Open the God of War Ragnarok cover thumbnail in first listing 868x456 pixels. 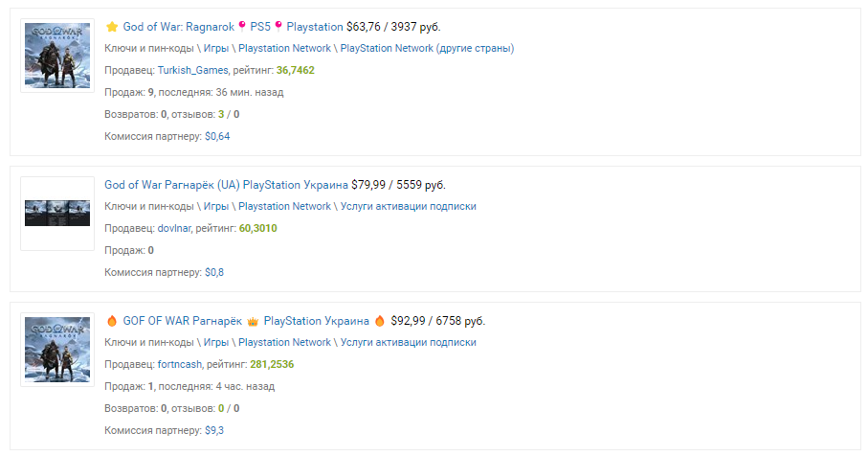(57, 56)
